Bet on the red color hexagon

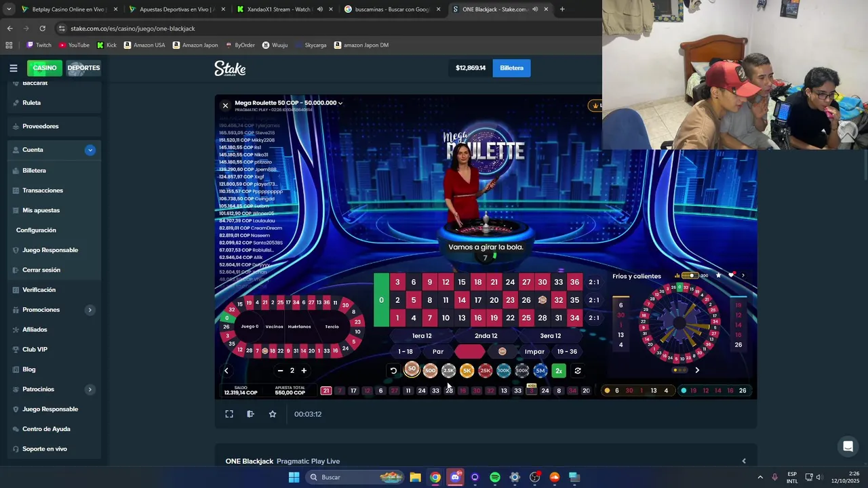coord(470,352)
